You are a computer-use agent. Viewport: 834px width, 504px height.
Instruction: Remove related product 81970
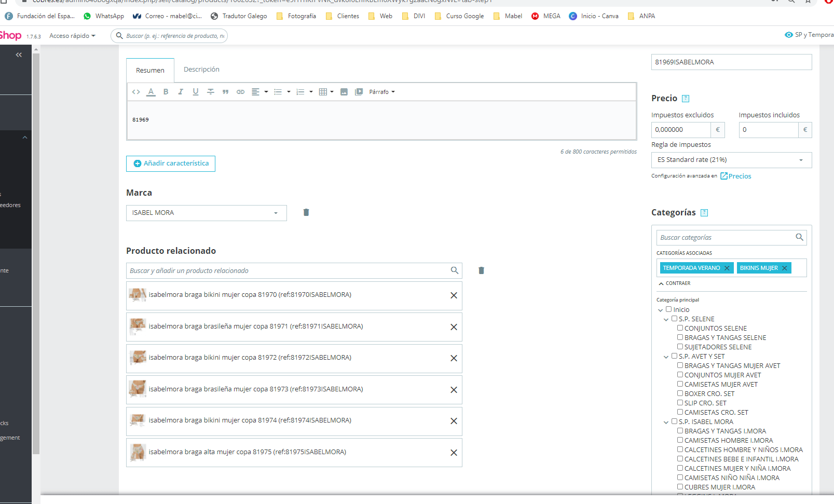pyautogui.click(x=454, y=295)
